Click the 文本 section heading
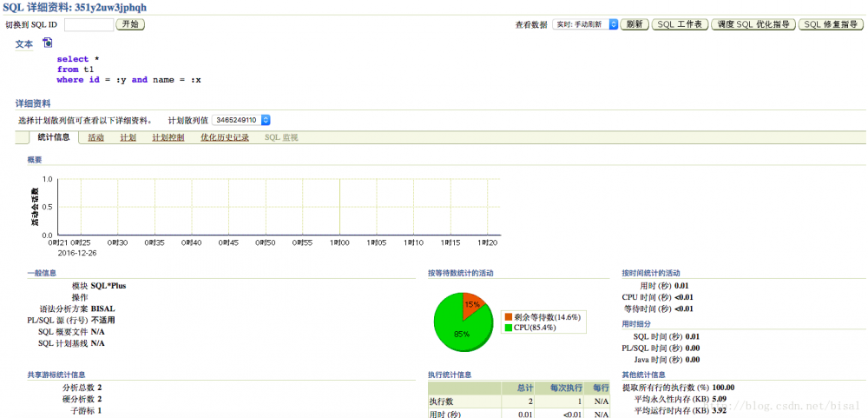Image resolution: width=868 pixels, height=418 pixels. click(x=23, y=43)
